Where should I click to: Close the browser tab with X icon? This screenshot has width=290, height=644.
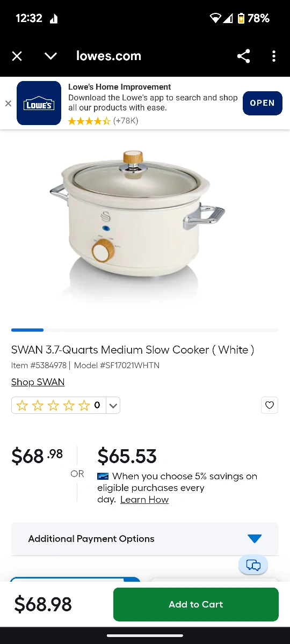point(17,56)
